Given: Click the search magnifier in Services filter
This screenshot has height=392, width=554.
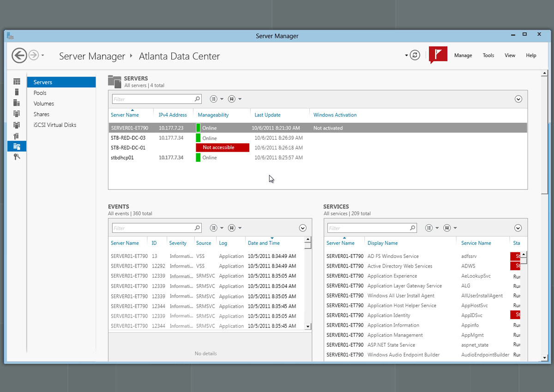Looking at the screenshot, I should [x=413, y=228].
